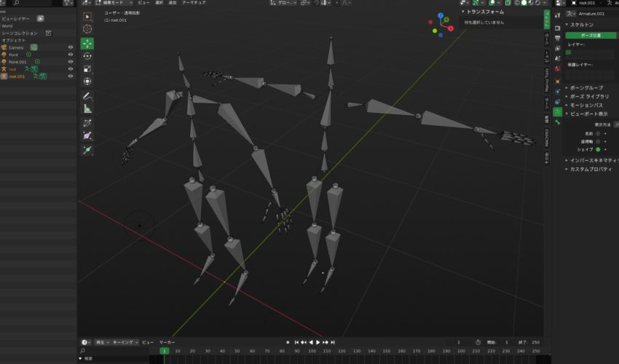
Task: Disable the シェイプ (Shapes) display checkbox
Action: 599,149
